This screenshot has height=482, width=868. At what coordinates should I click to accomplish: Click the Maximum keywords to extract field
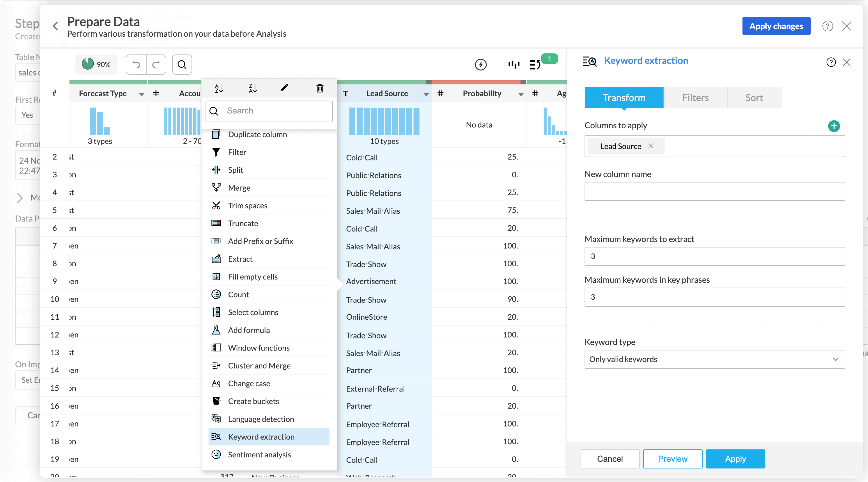click(x=714, y=256)
